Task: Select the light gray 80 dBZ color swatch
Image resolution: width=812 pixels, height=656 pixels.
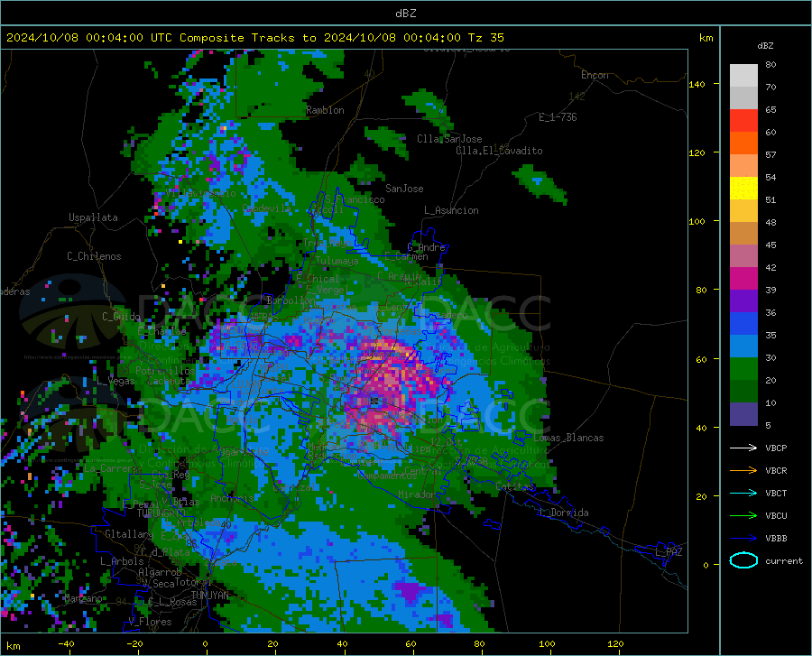Action: [743, 75]
